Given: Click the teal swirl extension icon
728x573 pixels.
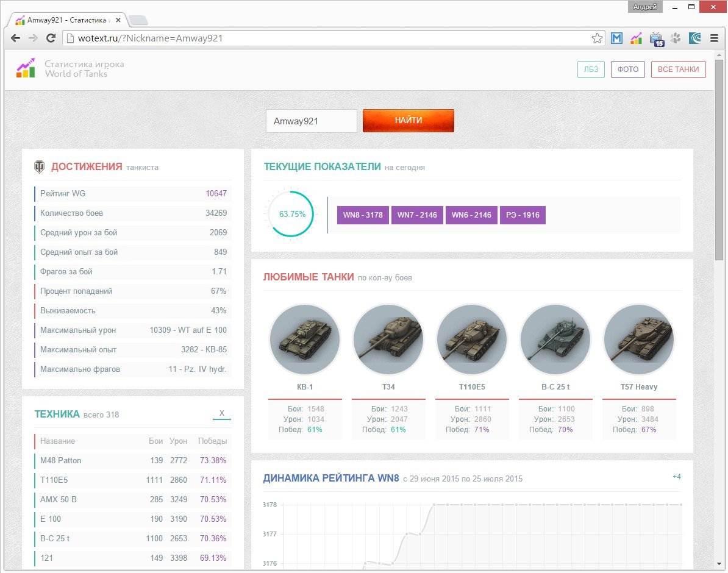Looking at the screenshot, I should point(695,38).
